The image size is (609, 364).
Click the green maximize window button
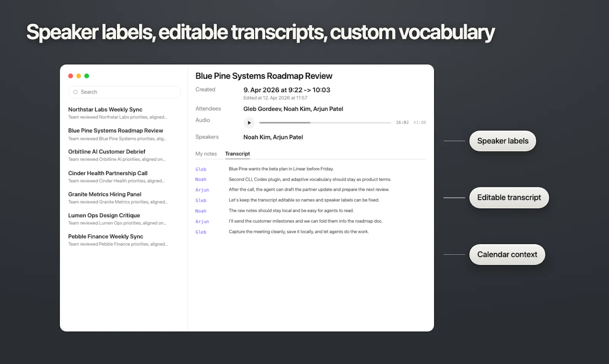click(87, 76)
